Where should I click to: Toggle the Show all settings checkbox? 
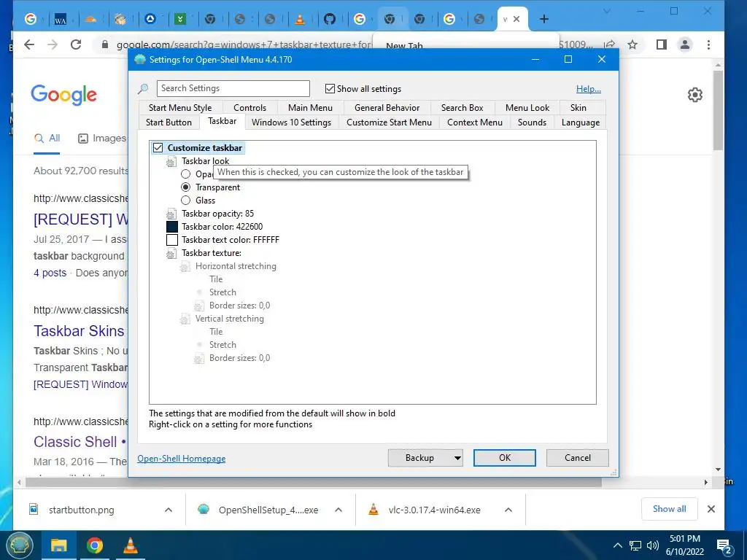coord(330,88)
